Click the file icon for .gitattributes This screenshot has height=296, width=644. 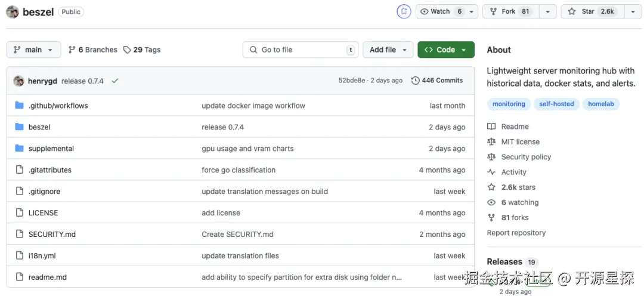[x=19, y=170]
